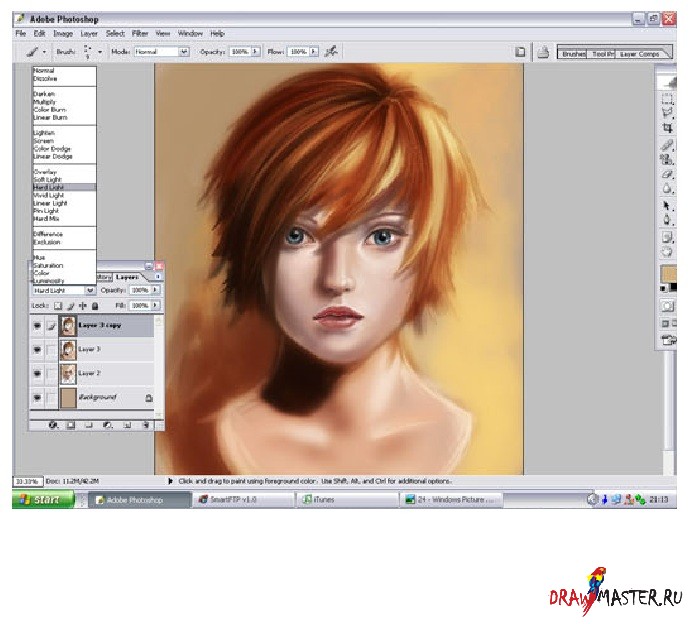Open Layers panel Fill arrow
690x624 pixels.
coord(155,305)
